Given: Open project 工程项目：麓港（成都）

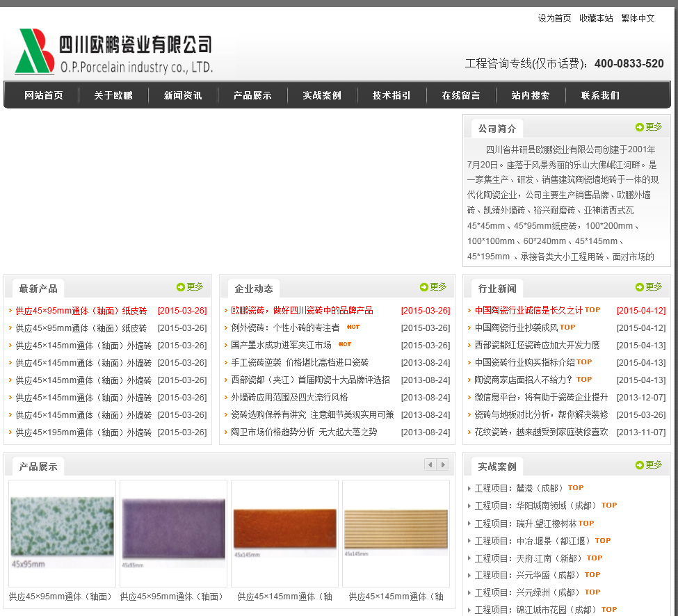Looking at the screenshot, I should coord(519,488).
